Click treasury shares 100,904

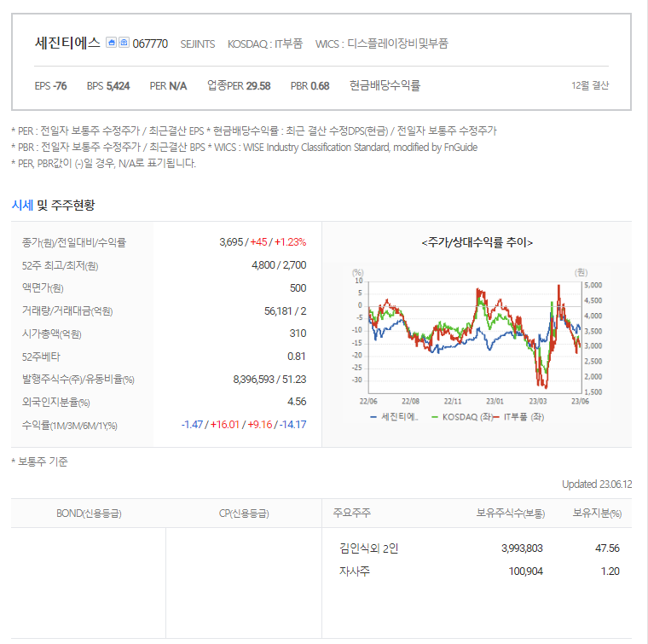point(525,571)
